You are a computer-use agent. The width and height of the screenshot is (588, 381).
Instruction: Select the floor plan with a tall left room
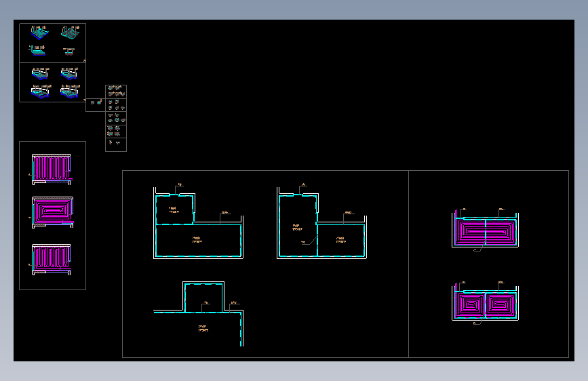(x=321, y=222)
